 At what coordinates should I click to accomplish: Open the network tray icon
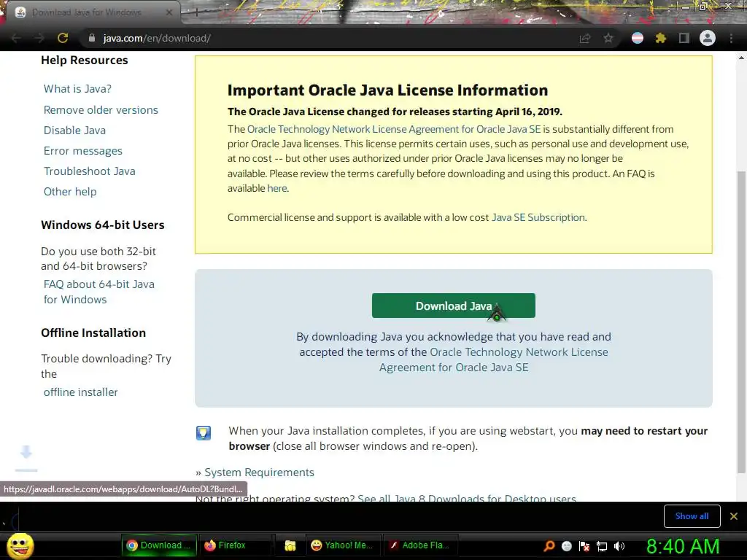[x=602, y=546]
